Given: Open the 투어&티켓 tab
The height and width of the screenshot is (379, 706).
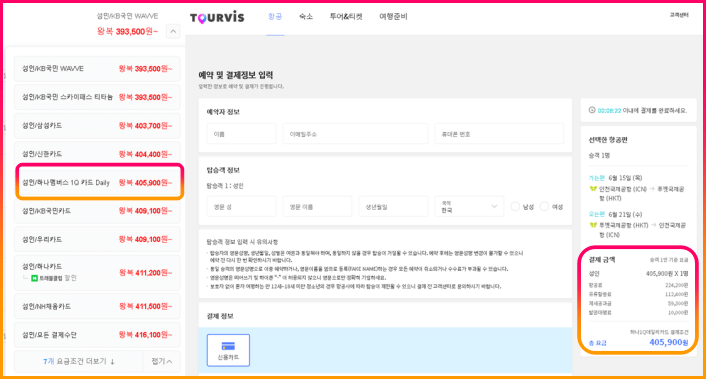Looking at the screenshot, I should coord(346,17).
